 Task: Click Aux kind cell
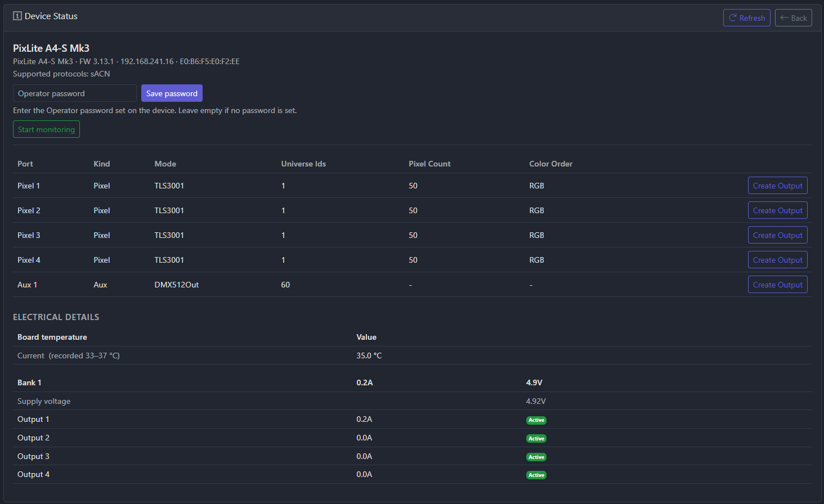(x=100, y=285)
